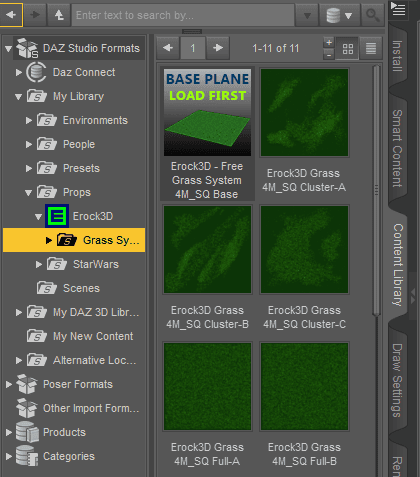
Task: Click the page number 1 field
Action: 193,48
